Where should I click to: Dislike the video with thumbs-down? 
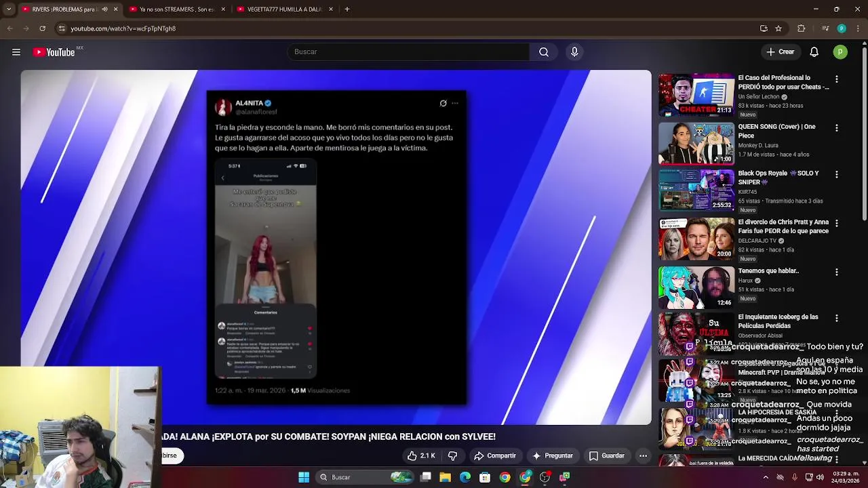pyautogui.click(x=453, y=456)
